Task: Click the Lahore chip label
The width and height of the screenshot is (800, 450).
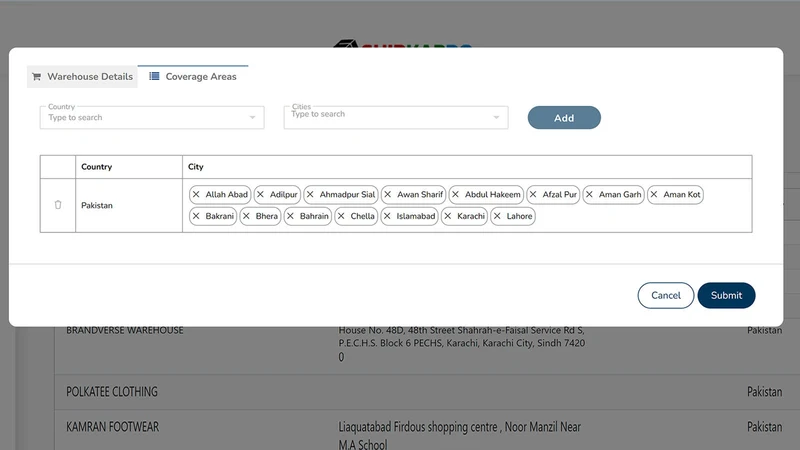Action: click(x=519, y=216)
